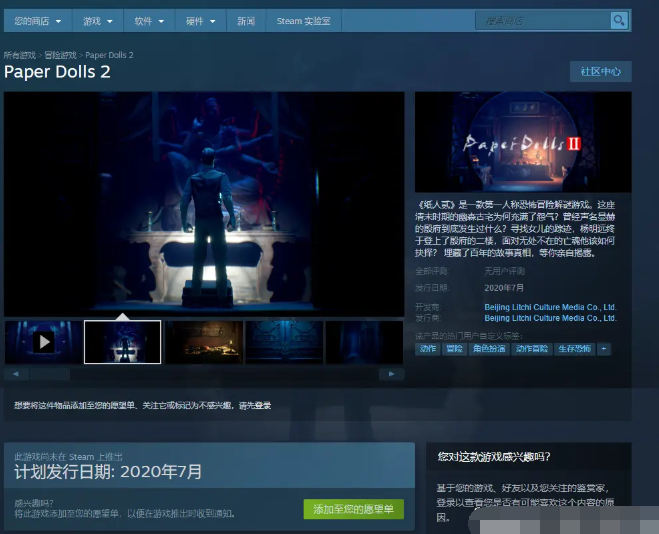659x534 pixels.
Task: Open 游戏 dropdown menu
Action: (x=98, y=21)
